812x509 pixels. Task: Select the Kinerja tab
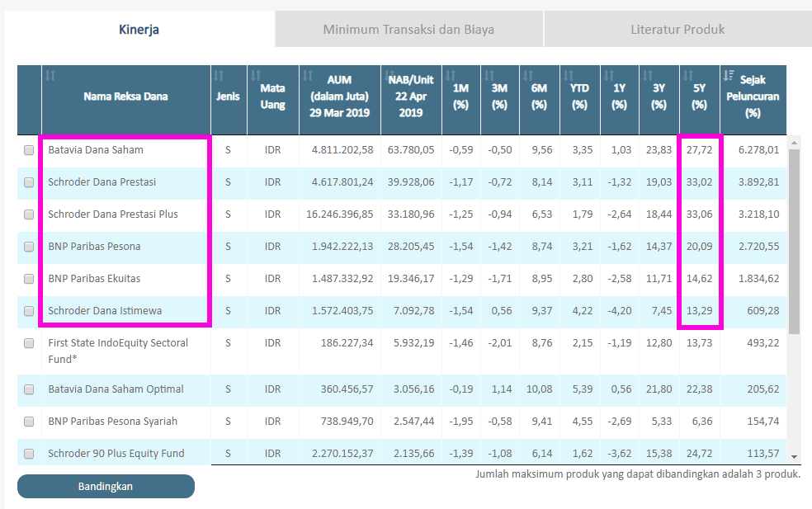[139, 30]
